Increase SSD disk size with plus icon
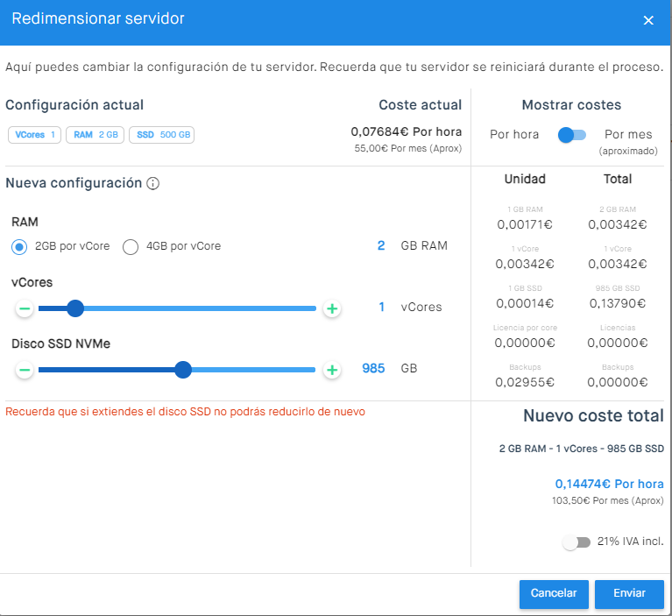 pos(332,370)
